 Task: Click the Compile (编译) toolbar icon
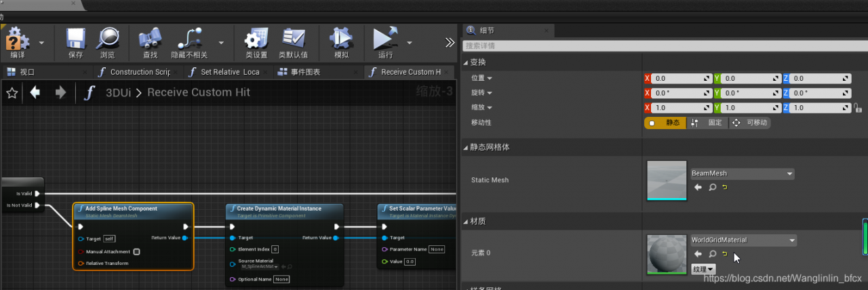(x=18, y=39)
